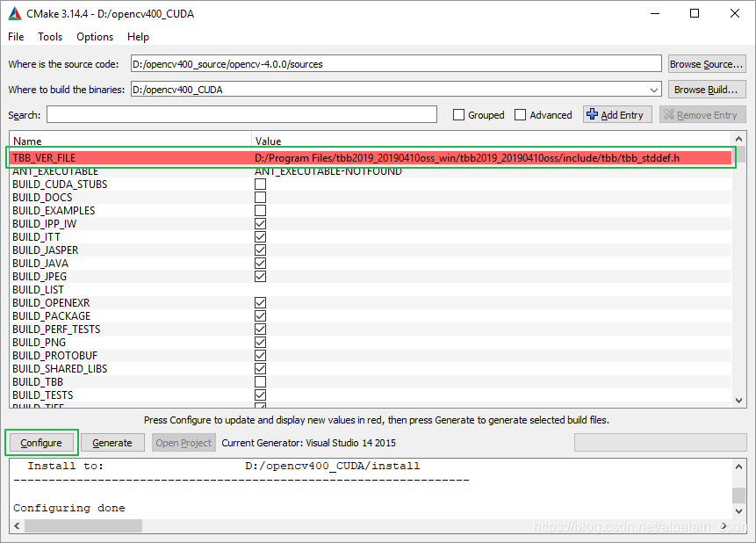Enable BUILD_TBB checkbox
This screenshot has height=543, width=756.
(x=261, y=382)
